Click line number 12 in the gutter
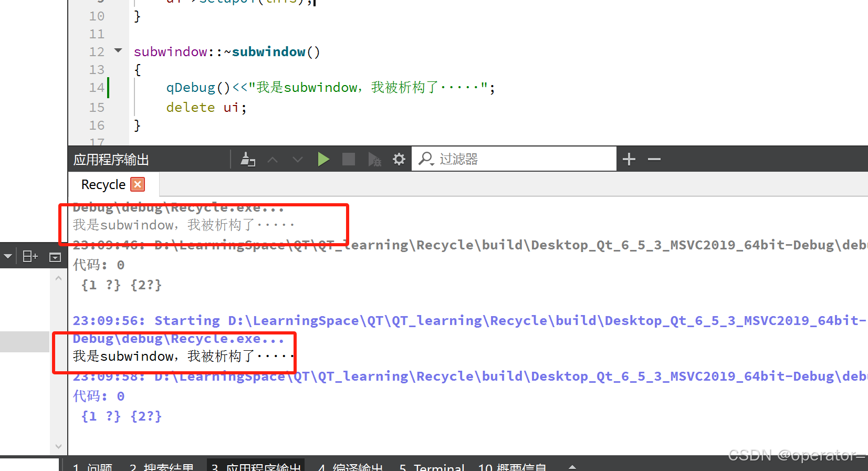The image size is (868, 471). pos(97,52)
